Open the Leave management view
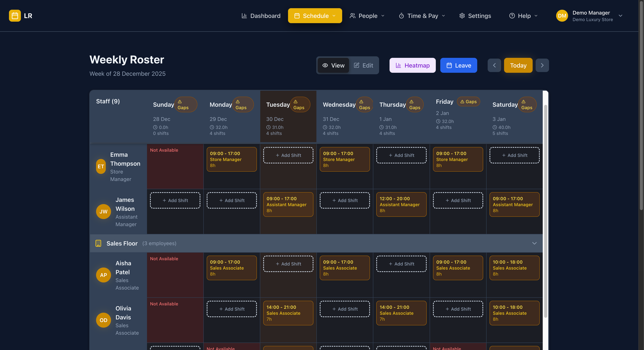The image size is (644, 350). 459,65
